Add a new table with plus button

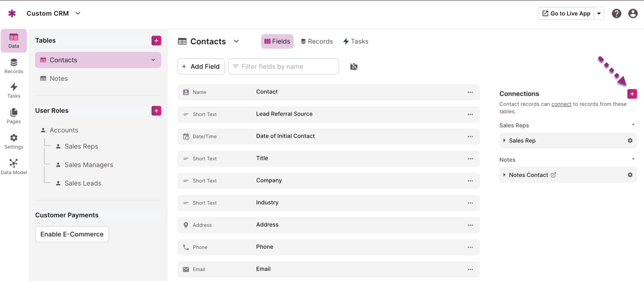156,40
